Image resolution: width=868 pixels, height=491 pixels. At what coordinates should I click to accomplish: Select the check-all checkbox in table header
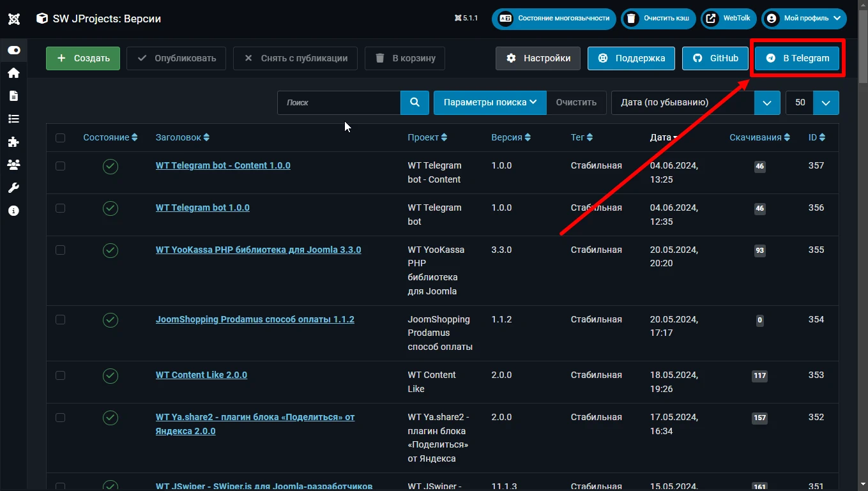(60, 138)
